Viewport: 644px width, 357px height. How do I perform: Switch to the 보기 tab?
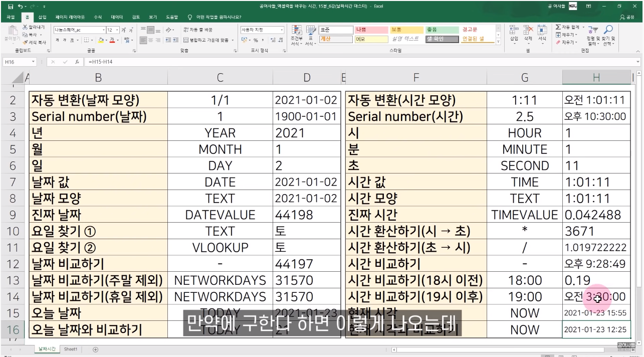click(x=153, y=17)
